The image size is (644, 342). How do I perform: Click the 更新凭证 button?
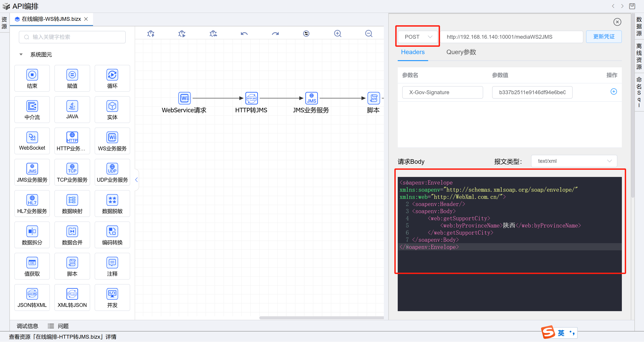604,37
